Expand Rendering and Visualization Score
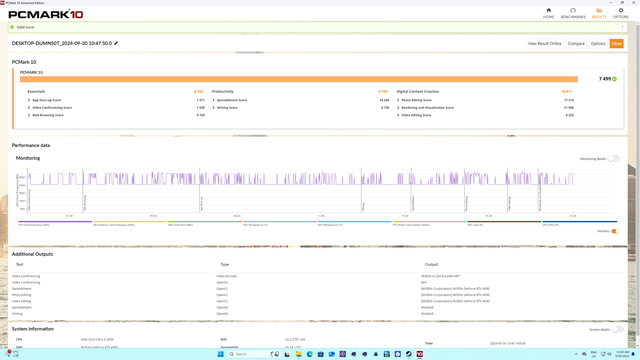The height and width of the screenshot is (360, 640). coord(398,108)
